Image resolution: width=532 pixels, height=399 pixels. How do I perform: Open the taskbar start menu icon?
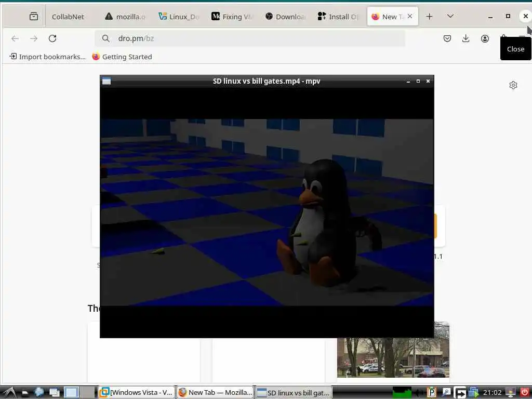(9, 393)
